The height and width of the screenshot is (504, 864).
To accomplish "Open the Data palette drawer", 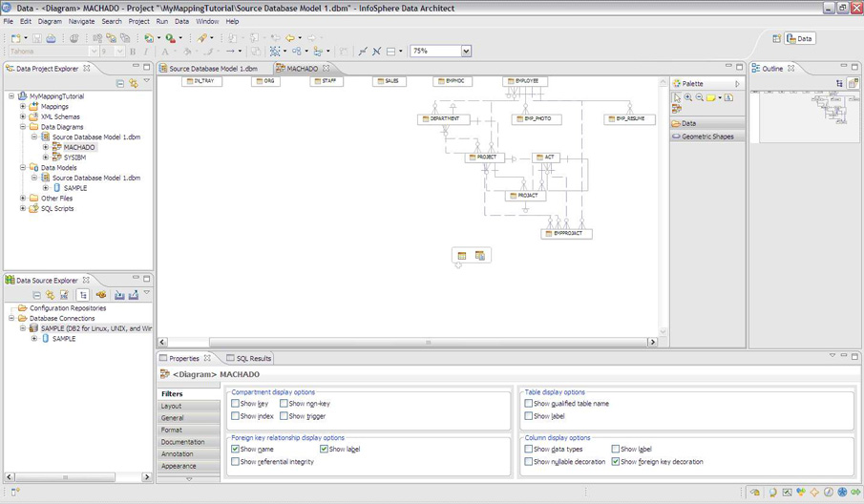I will pyautogui.click(x=707, y=123).
